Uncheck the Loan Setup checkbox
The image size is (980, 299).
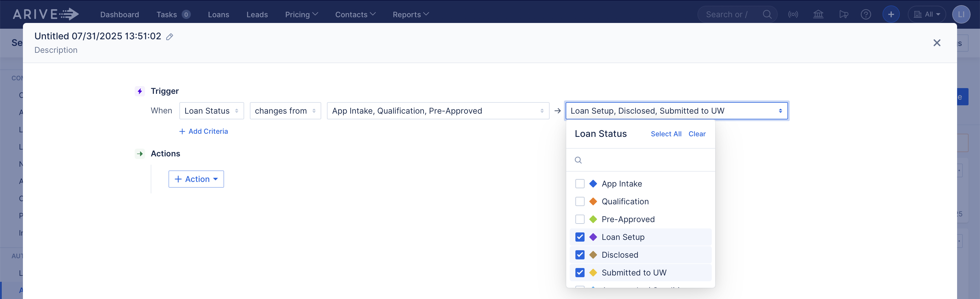[x=580, y=237]
